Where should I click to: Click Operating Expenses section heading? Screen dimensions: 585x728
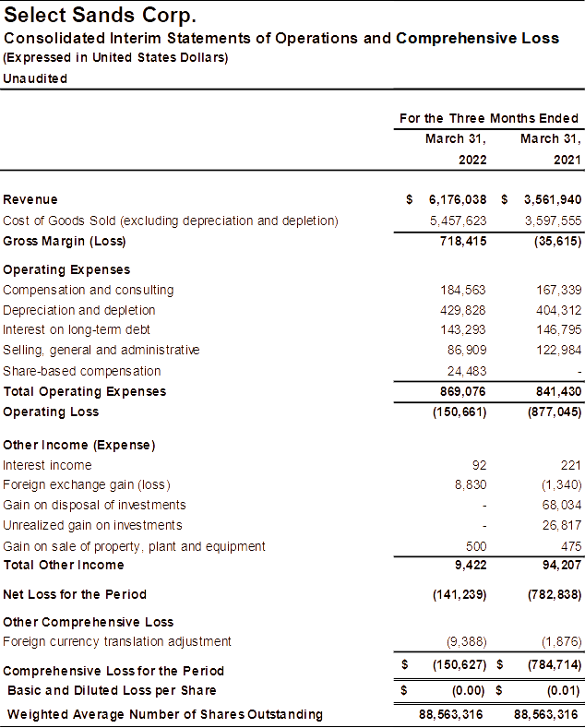[66, 269]
